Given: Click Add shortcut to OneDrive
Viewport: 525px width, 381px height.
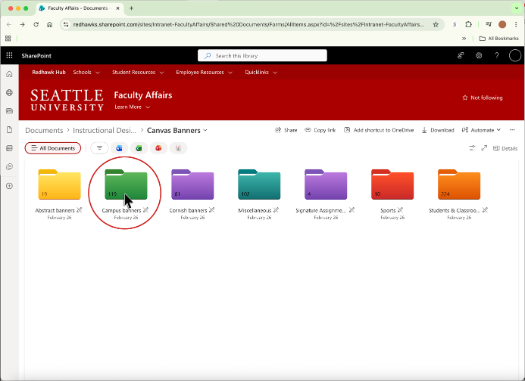Looking at the screenshot, I should [x=379, y=130].
